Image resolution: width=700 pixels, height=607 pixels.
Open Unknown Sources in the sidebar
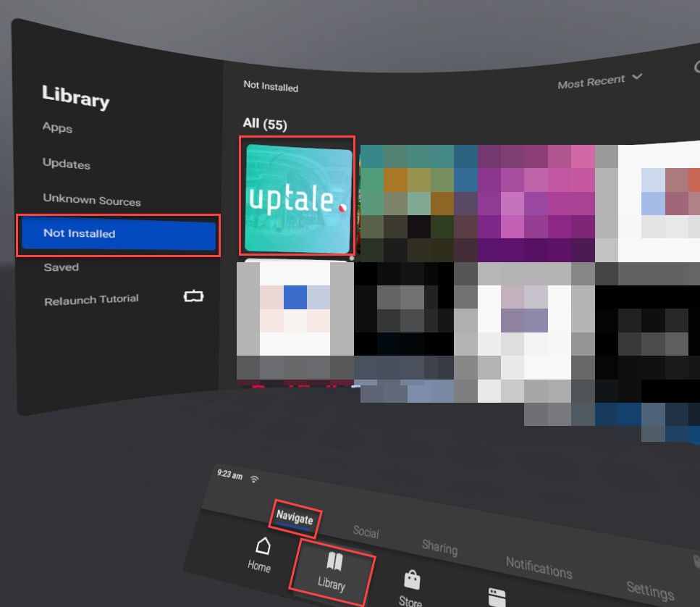coord(91,200)
